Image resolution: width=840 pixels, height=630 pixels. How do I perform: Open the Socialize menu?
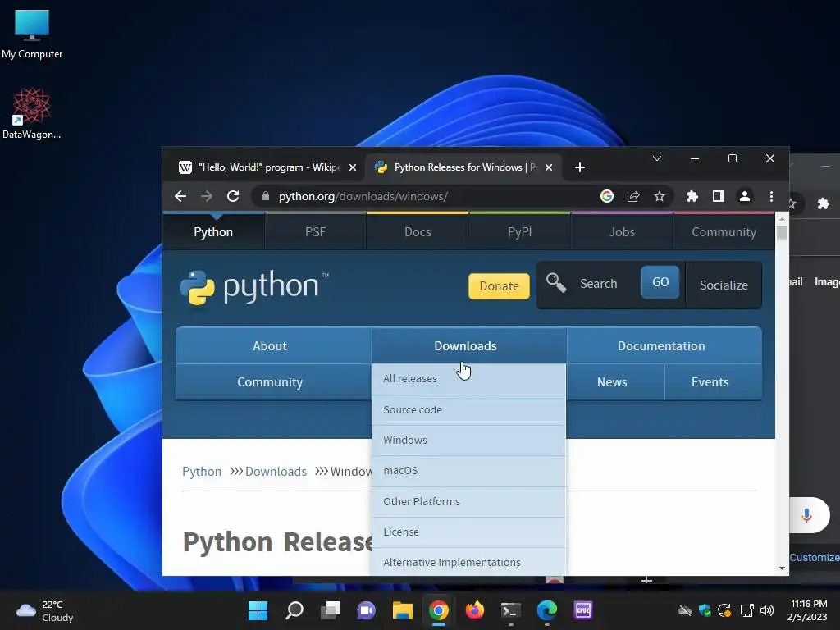point(724,285)
